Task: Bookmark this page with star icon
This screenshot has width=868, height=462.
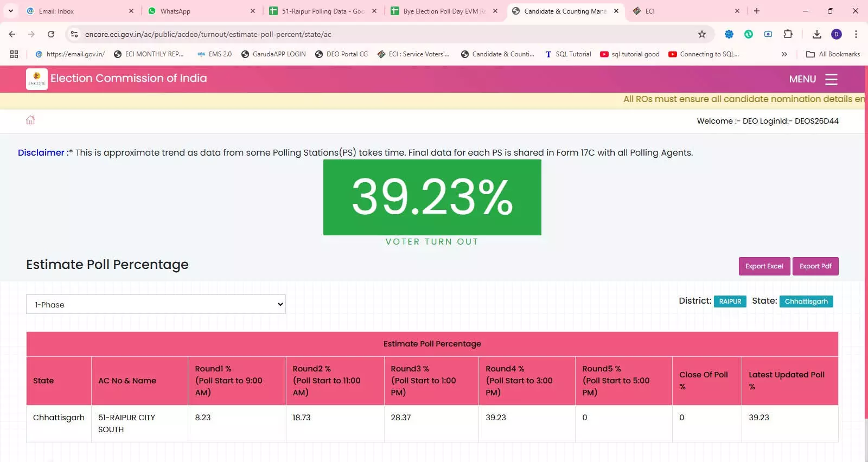Action: pos(702,34)
